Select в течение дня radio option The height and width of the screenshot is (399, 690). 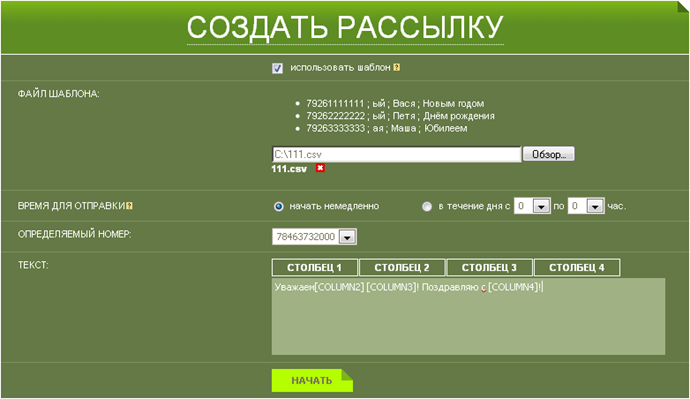click(x=426, y=206)
